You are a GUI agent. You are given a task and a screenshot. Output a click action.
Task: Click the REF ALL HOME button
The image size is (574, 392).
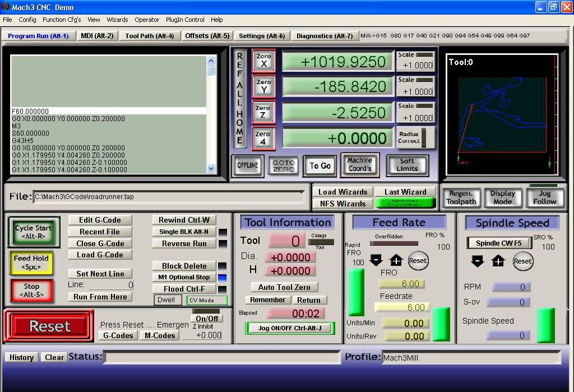239,98
